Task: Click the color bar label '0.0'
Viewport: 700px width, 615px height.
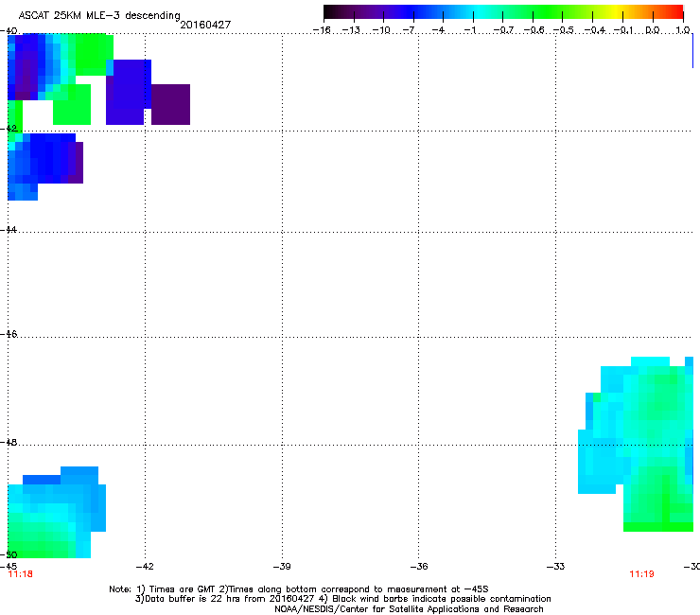Action: (x=653, y=30)
